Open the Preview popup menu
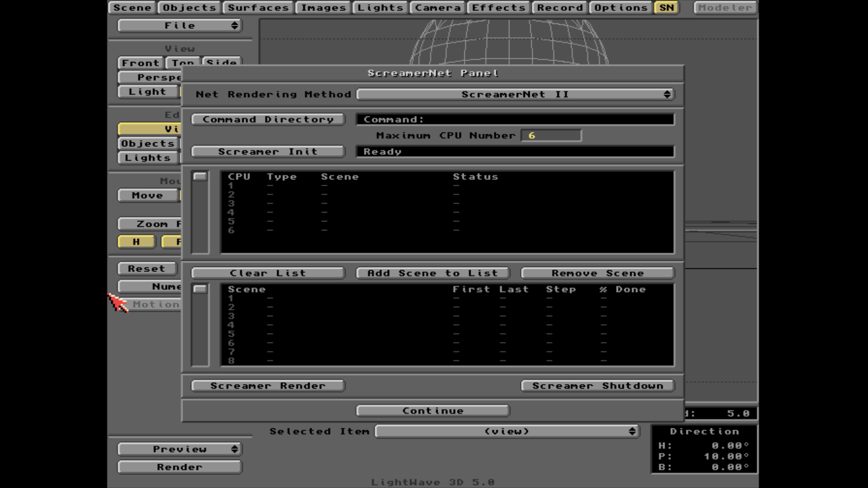 pos(180,449)
